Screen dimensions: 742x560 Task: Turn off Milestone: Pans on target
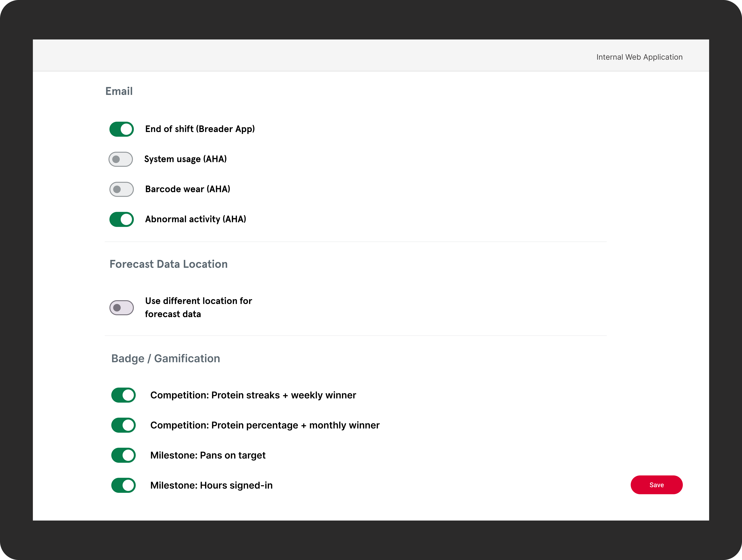pos(124,455)
